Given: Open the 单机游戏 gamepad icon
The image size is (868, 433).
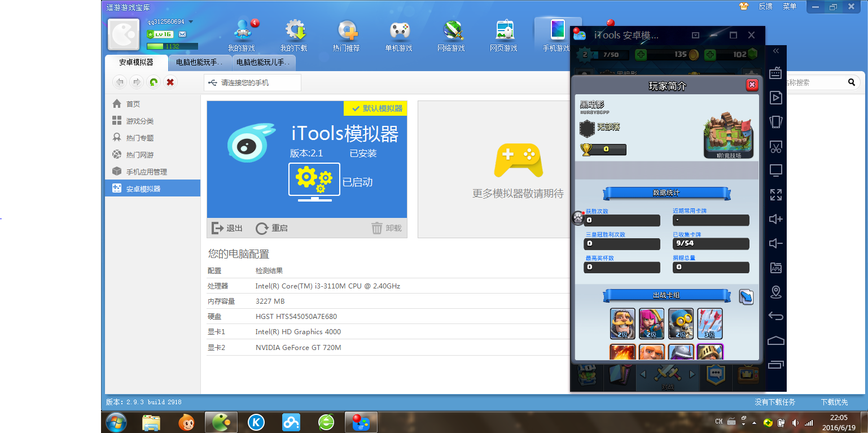Looking at the screenshot, I should pyautogui.click(x=399, y=30).
